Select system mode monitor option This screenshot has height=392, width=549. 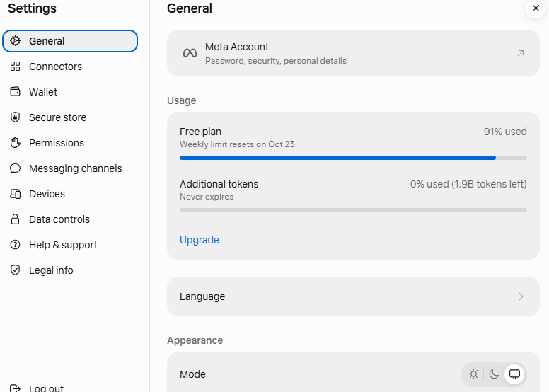tap(514, 374)
